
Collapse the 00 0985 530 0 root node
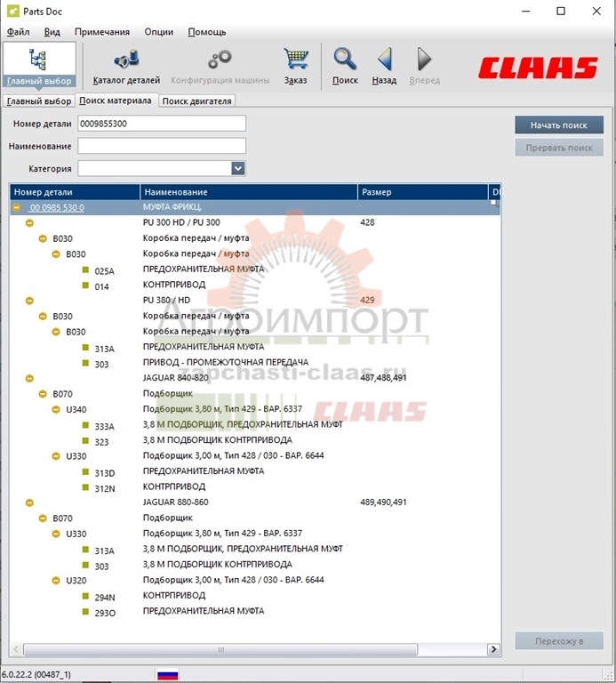[17, 207]
